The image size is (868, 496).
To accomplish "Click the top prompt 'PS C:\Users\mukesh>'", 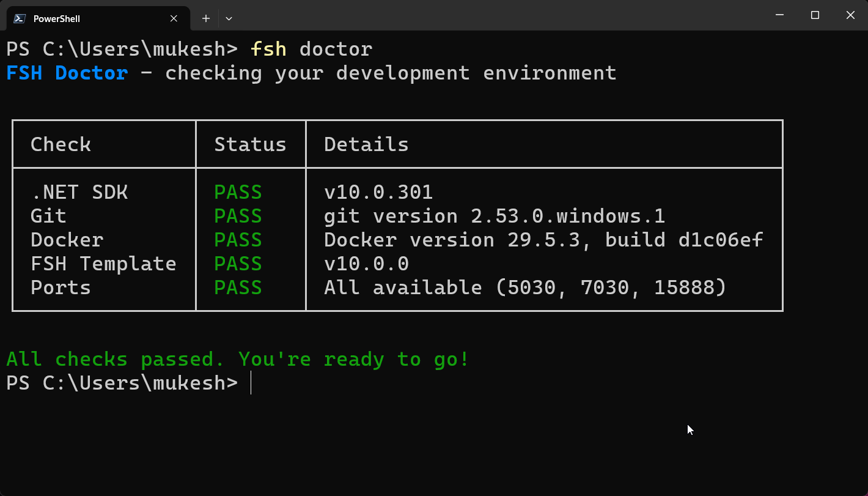I will [x=122, y=49].
